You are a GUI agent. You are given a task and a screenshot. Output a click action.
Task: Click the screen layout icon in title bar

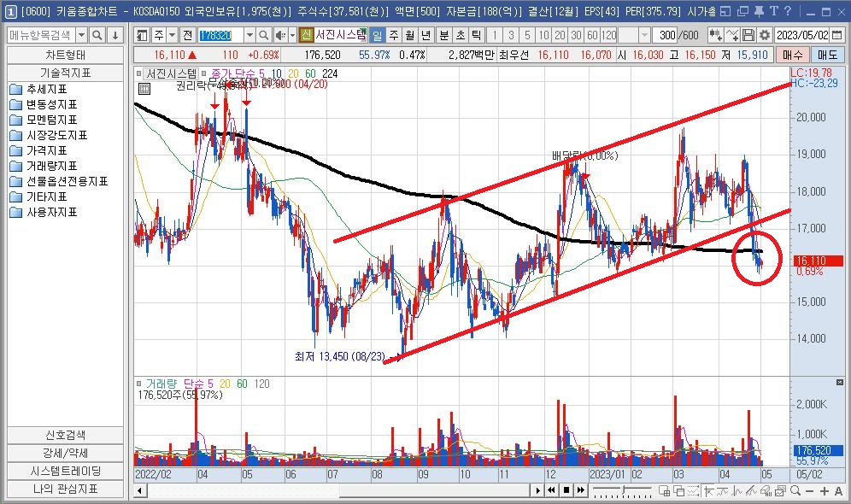pyautogui.click(x=725, y=11)
